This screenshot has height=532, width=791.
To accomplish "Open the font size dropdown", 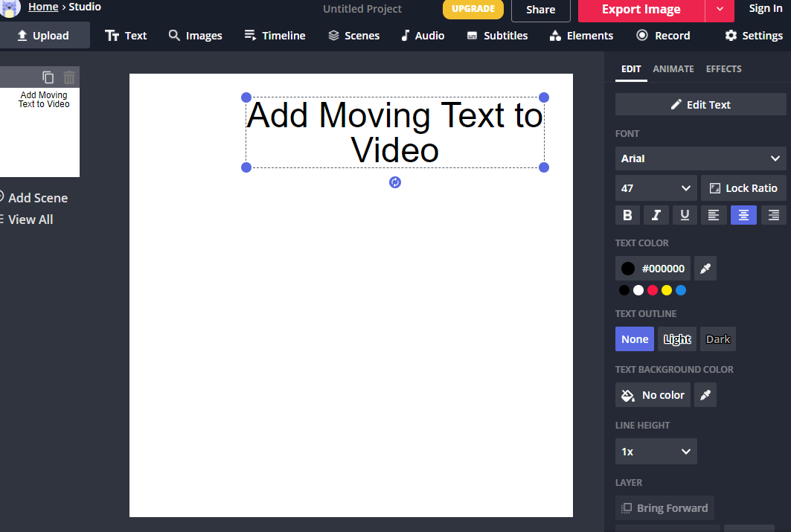I will click(x=656, y=188).
